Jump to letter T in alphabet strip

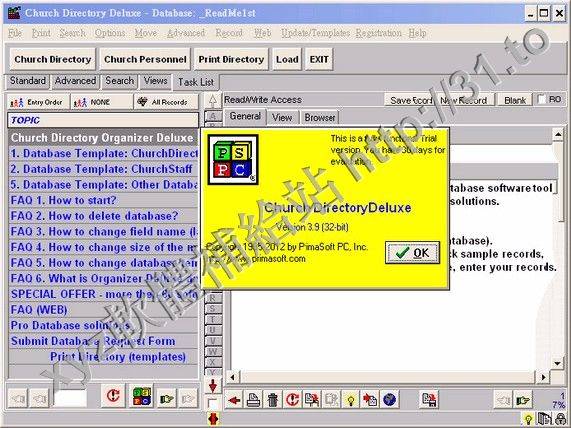pos(213,319)
